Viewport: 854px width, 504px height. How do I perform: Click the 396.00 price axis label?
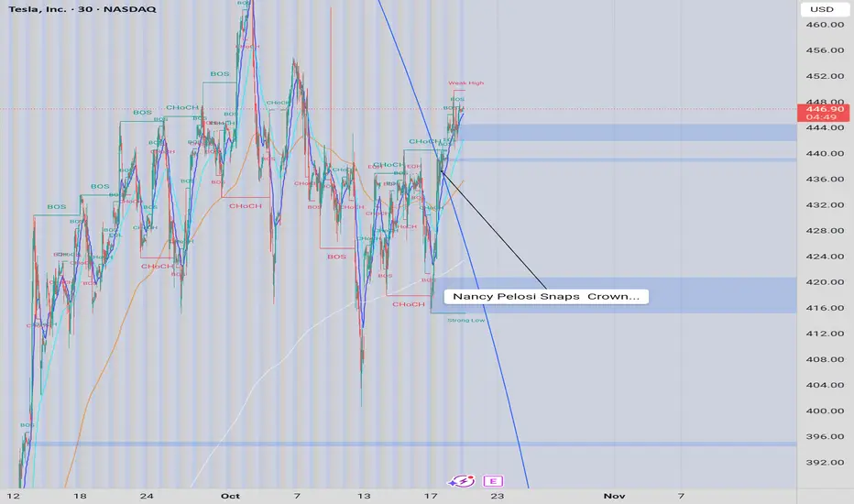point(825,436)
